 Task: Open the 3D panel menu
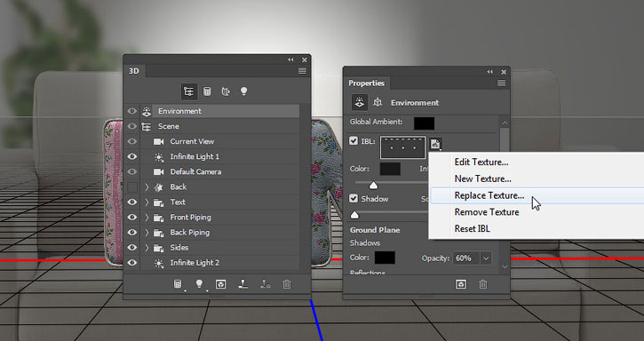point(302,71)
